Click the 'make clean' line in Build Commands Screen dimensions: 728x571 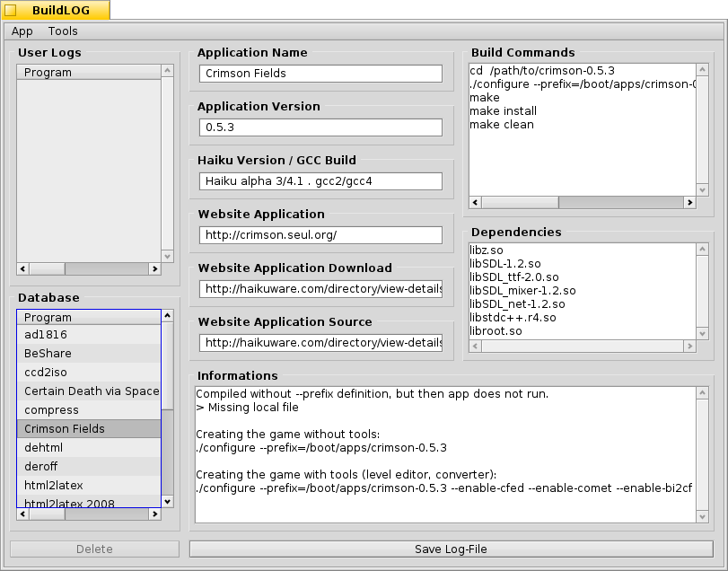(502, 125)
